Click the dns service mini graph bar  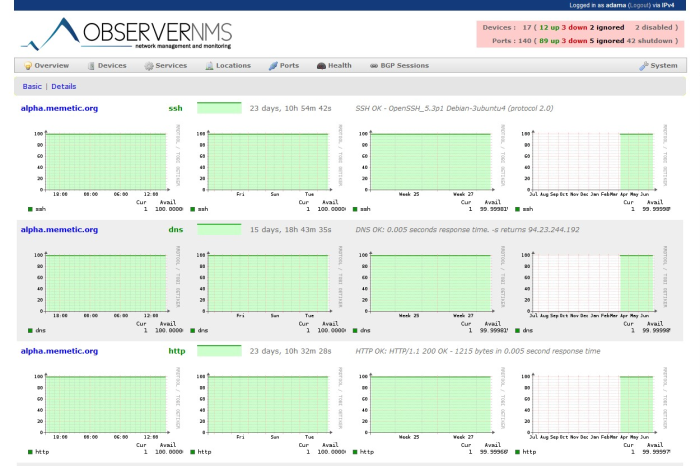pos(219,229)
